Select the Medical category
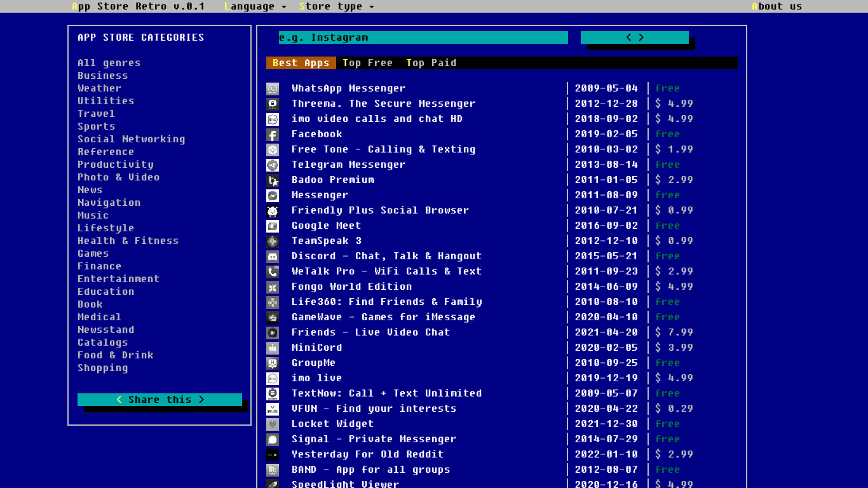Viewport: 868px width, 488px height. click(x=100, y=317)
